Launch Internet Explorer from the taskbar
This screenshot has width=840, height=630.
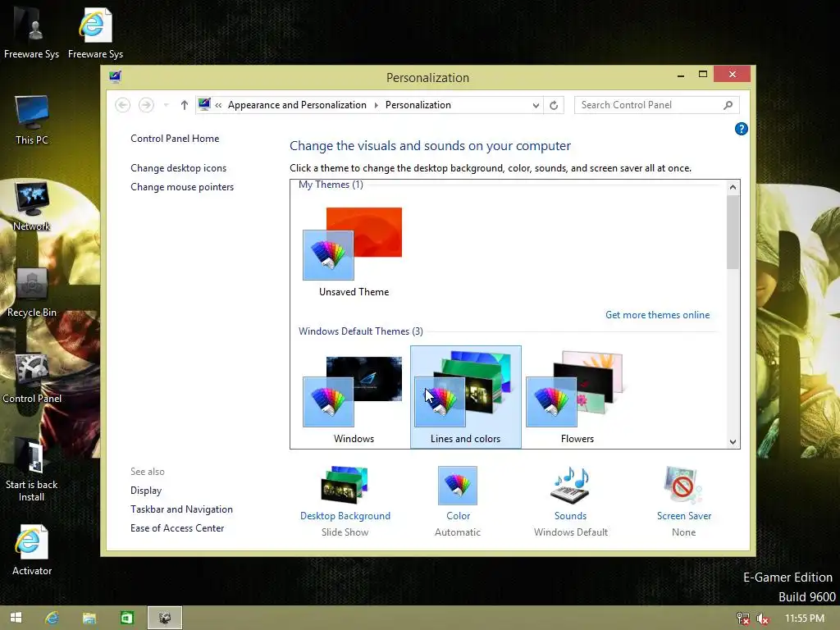(52, 618)
